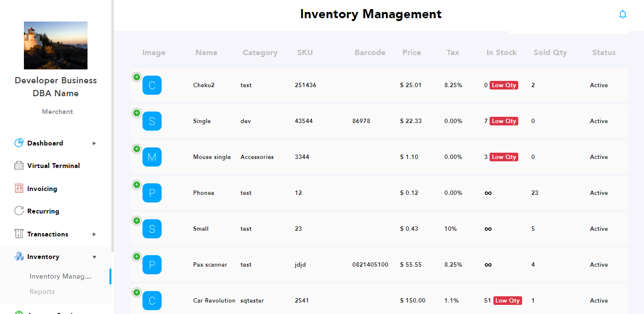The width and height of the screenshot is (644, 314).
Task: Click the lighthouse profile picture
Action: [55, 45]
